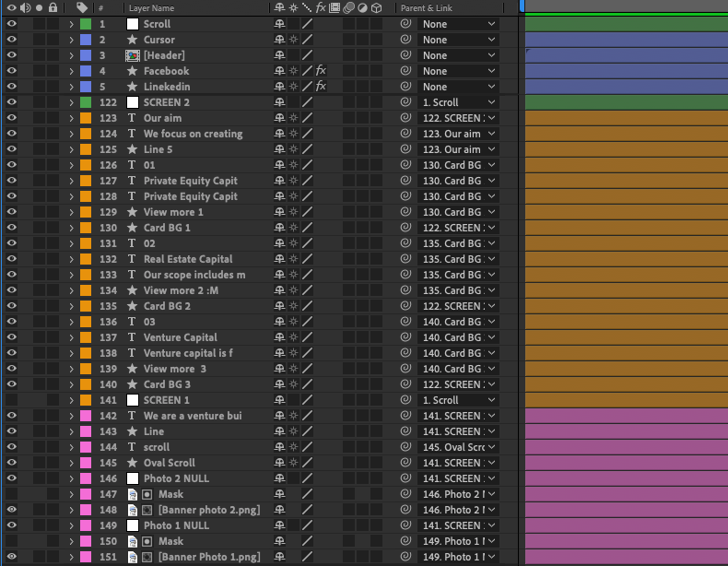
Task: Click the Frame Blending column header icon
Action: coord(335,7)
